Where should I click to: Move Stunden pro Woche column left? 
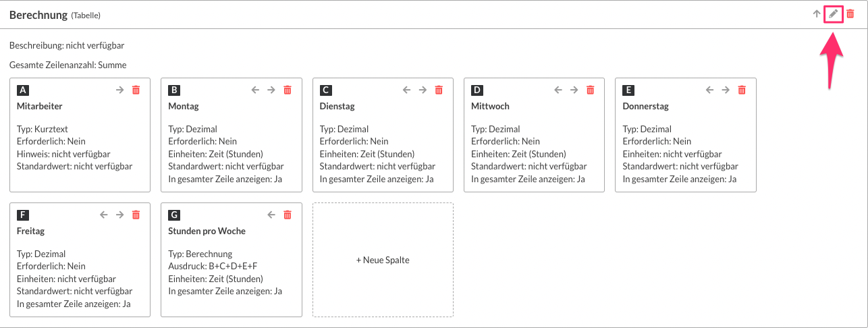pos(271,215)
